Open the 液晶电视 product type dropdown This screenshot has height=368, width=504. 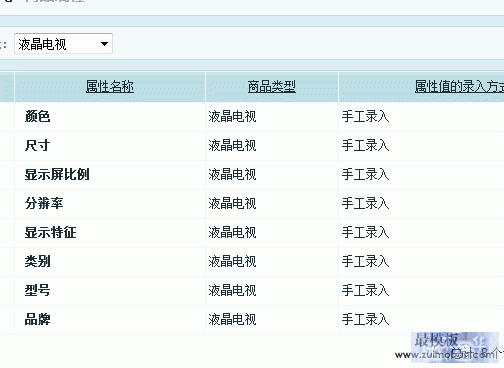click(x=63, y=44)
